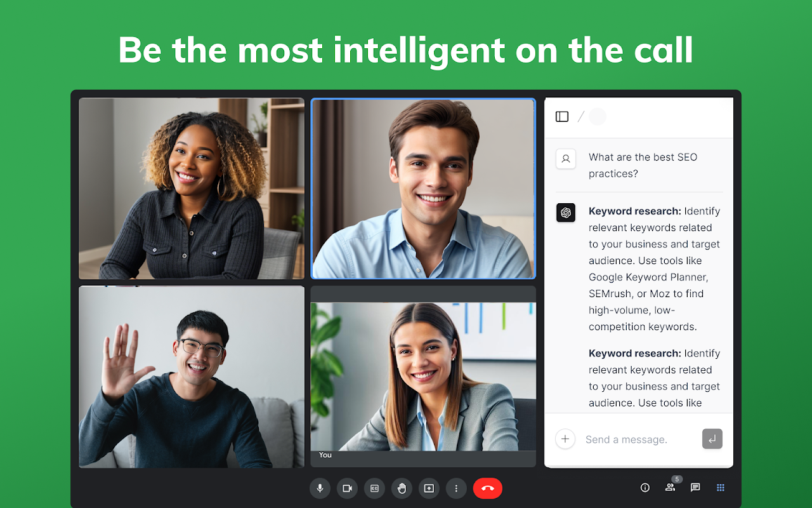End the call with red hang-up button
Viewport: 812px width, 508px height.
[488, 488]
